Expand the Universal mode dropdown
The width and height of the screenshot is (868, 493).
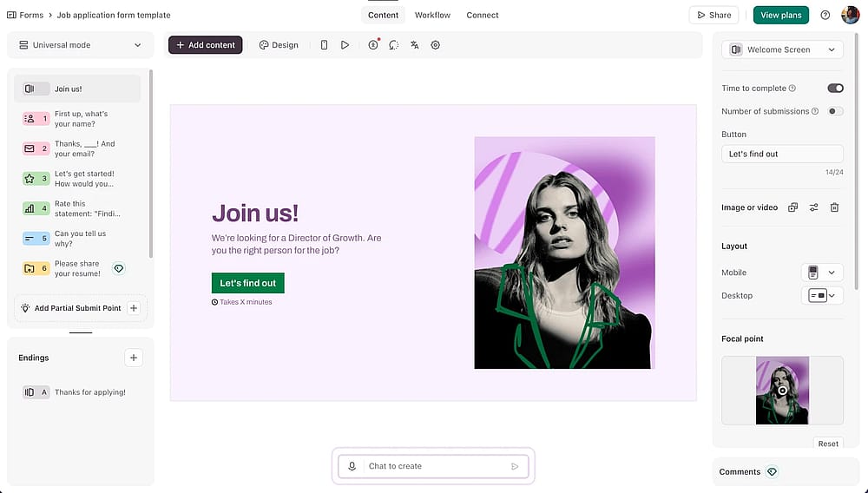(x=80, y=45)
